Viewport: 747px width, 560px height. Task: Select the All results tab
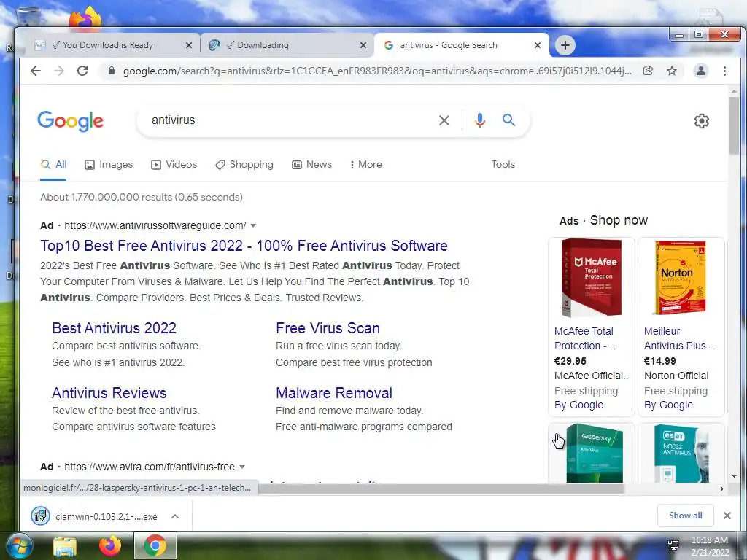click(x=53, y=165)
